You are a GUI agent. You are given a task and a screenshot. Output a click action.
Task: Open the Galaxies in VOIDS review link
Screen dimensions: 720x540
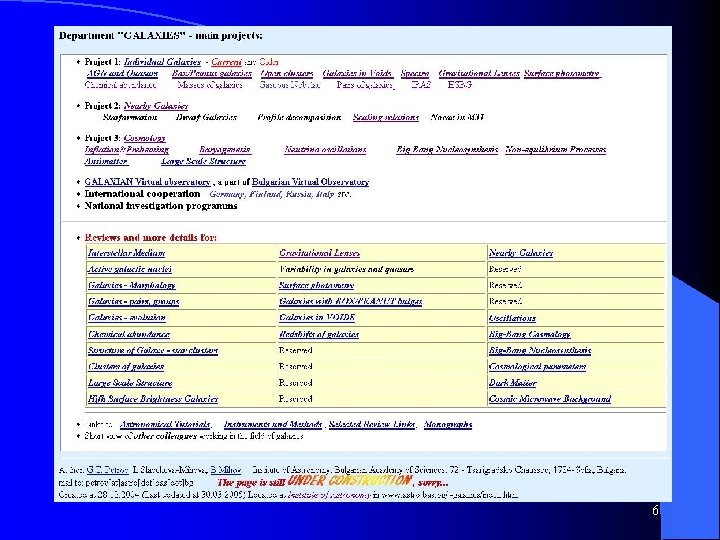[x=317, y=318]
